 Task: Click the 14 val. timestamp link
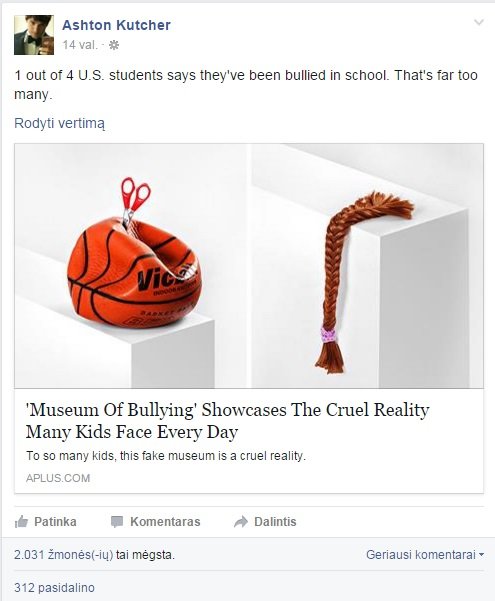80,45
